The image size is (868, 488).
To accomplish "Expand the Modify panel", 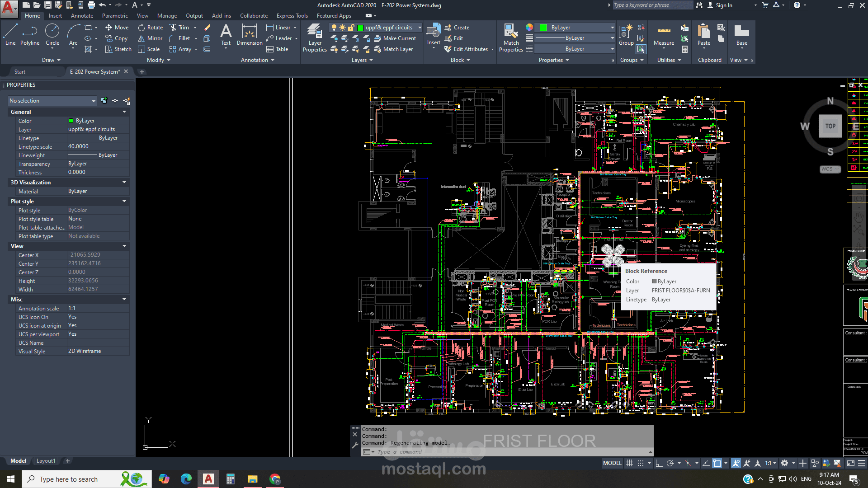I will click(x=159, y=60).
